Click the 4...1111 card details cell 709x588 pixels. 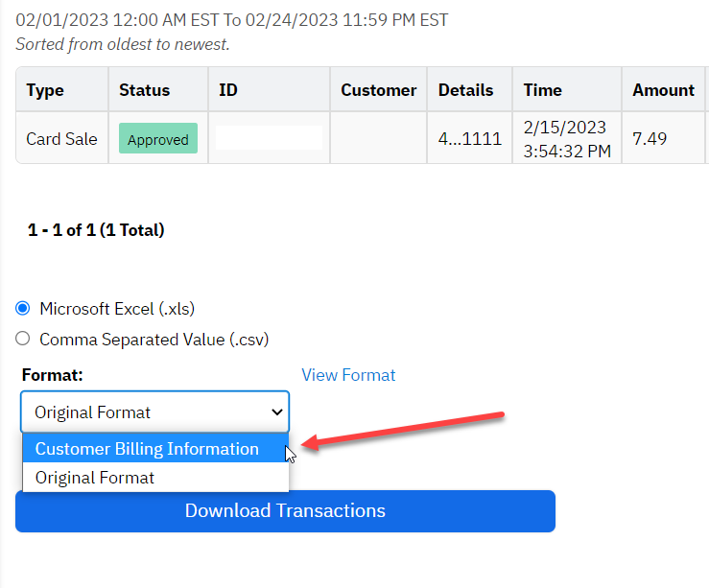[470, 138]
